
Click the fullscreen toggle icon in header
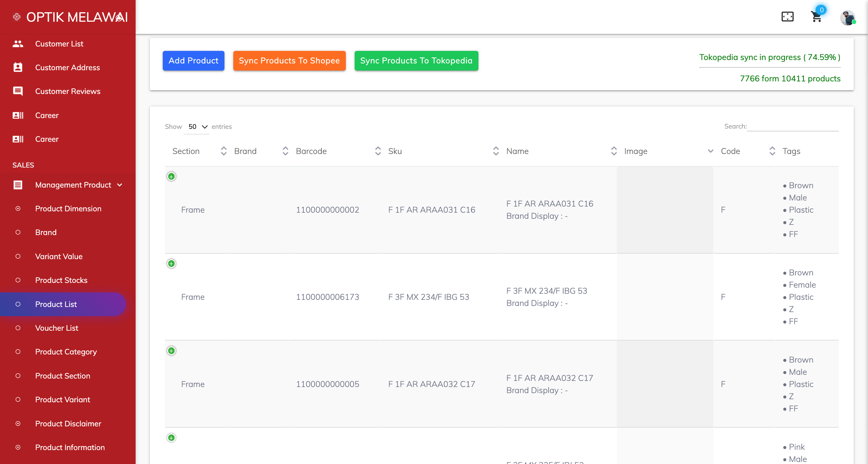tap(787, 17)
